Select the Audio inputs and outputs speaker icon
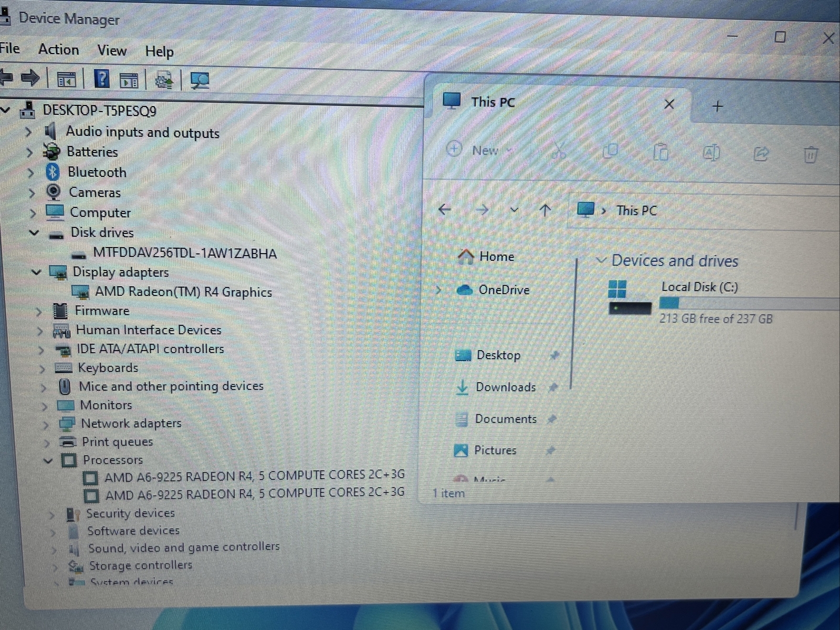 tap(50, 131)
